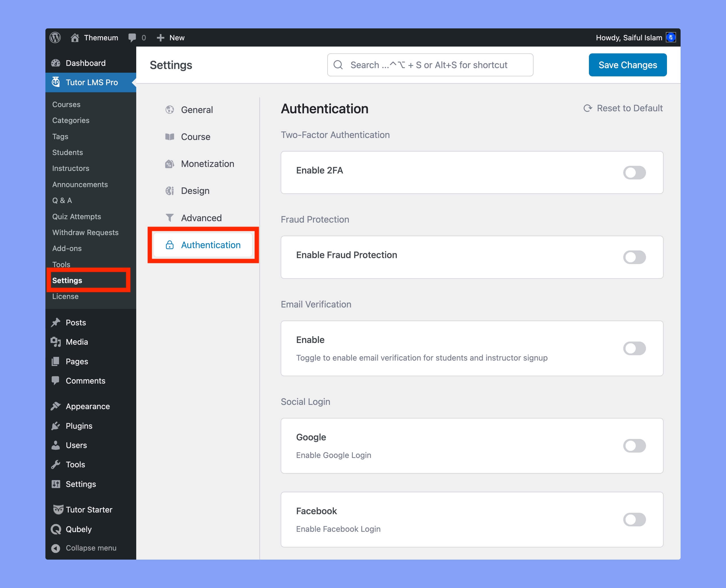Toggle Facebook login switch

coord(634,520)
